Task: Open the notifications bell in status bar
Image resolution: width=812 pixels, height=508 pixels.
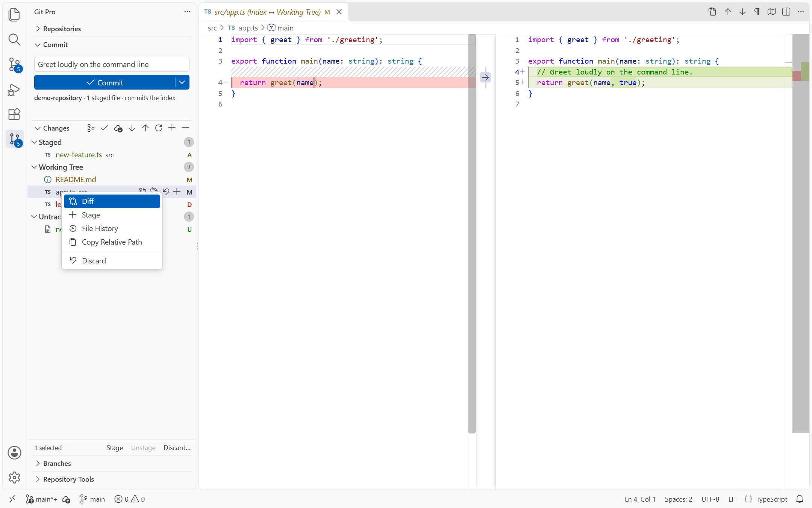Action: tap(800, 499)
